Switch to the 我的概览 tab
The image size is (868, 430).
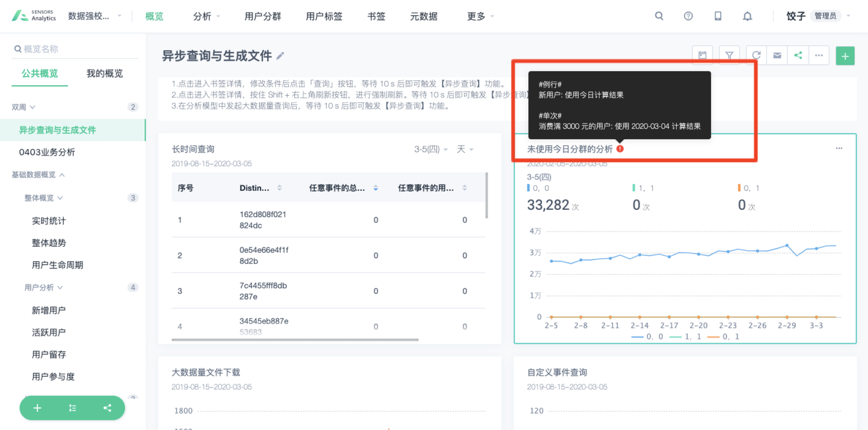point(104,74)
